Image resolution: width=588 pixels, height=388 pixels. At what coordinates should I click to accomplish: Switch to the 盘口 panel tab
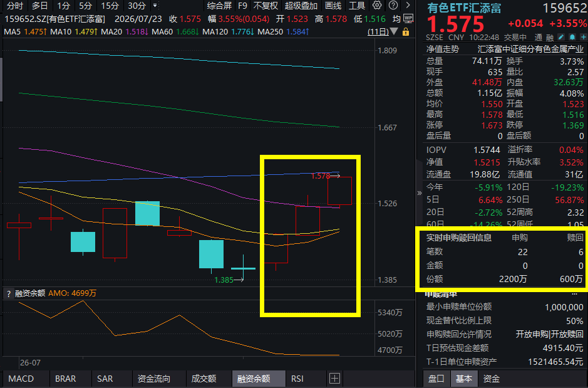(x=436, y=379)
